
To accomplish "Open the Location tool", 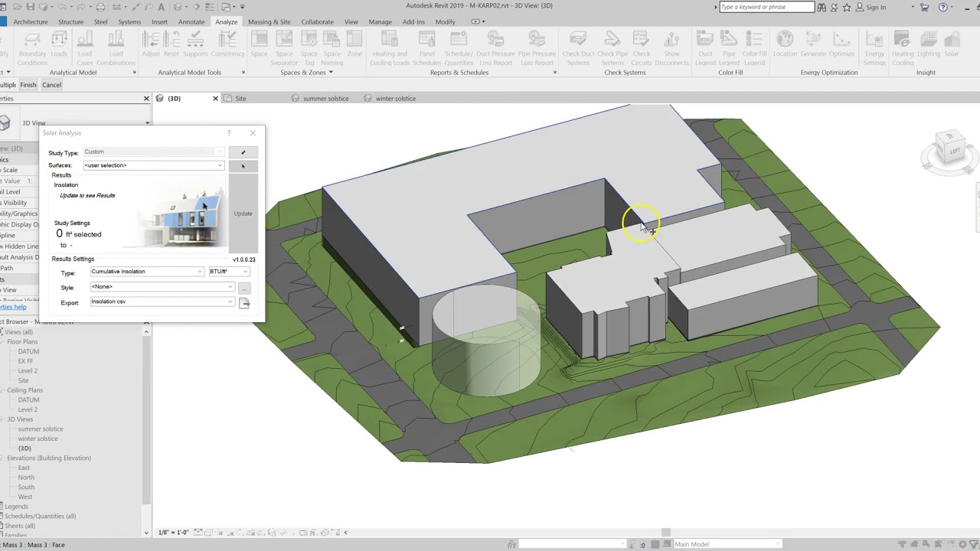I will (x=785, y=44).
